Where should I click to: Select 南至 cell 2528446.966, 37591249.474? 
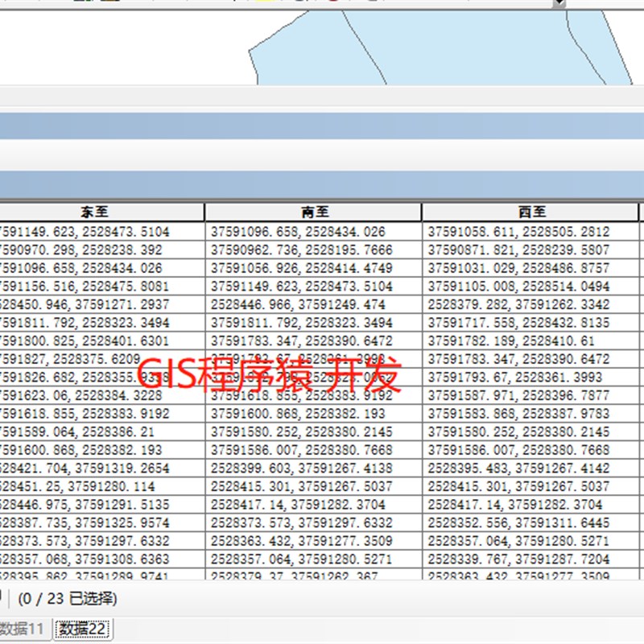314,304
